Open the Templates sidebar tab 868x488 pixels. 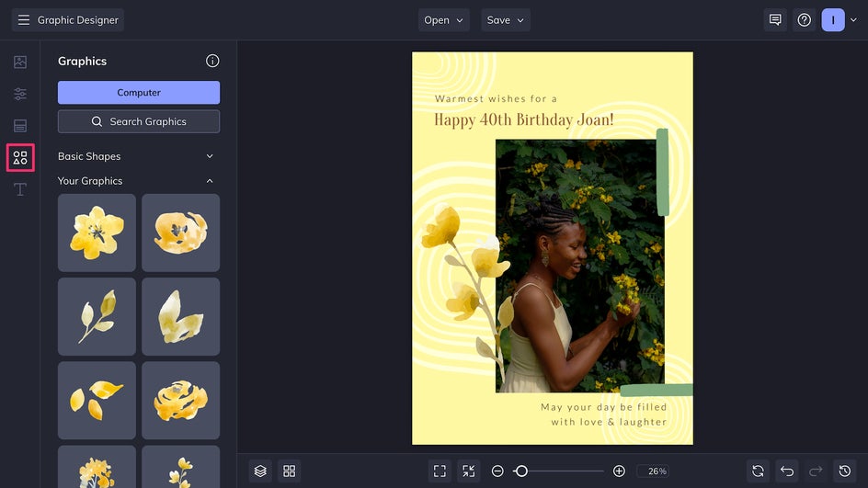20,126
